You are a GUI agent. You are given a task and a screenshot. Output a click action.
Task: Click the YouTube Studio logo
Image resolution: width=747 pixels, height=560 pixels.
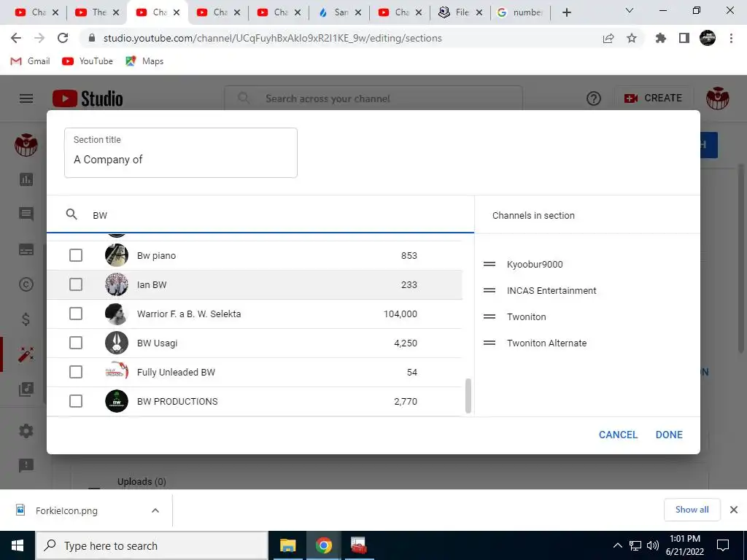click(88, 98)
